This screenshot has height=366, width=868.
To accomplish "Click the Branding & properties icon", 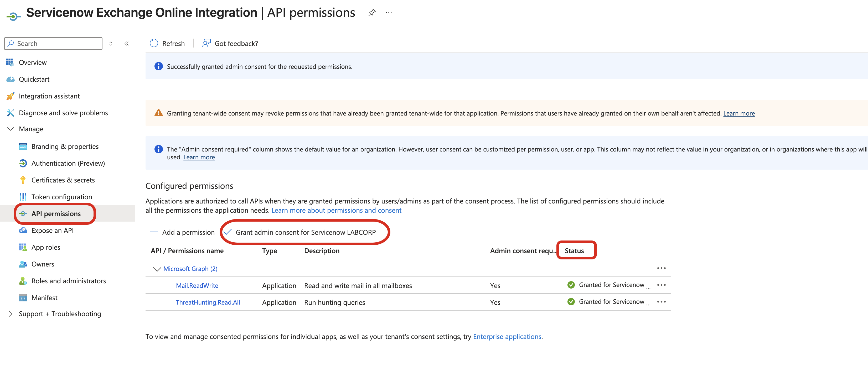I will click(23, 147).
